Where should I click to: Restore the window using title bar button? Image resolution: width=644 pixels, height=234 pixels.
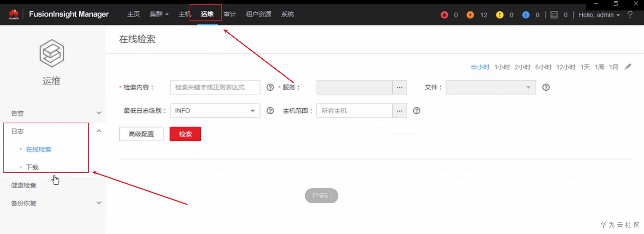[616, 4]
